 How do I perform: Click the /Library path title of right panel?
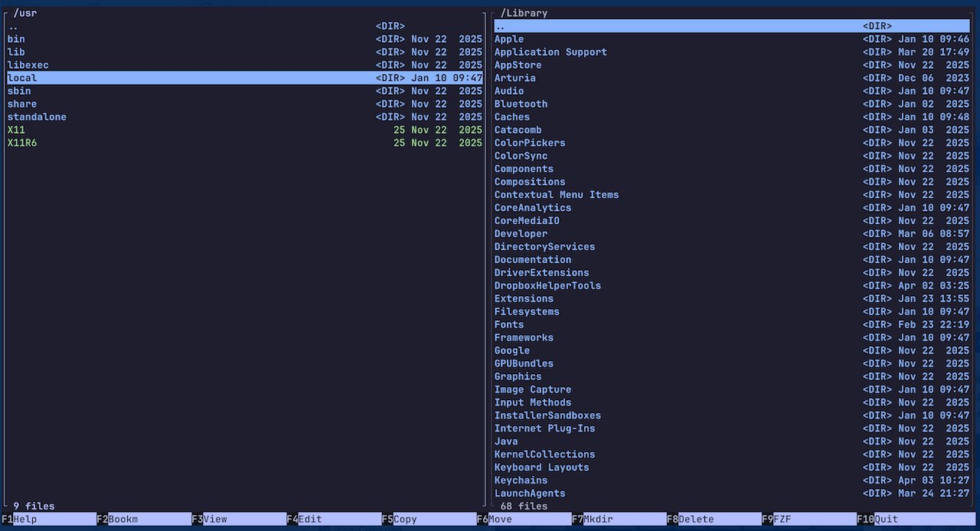pyautogui.click(x=524, y=13)
